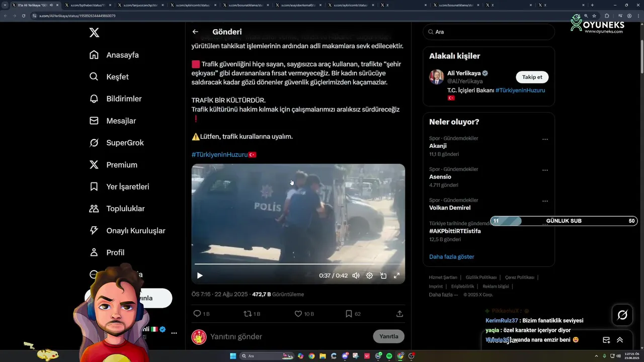Click the #TürkiyeninHuzuru link in bio
The width and height of the screenshot is (644, 362).
click(520, 90)
